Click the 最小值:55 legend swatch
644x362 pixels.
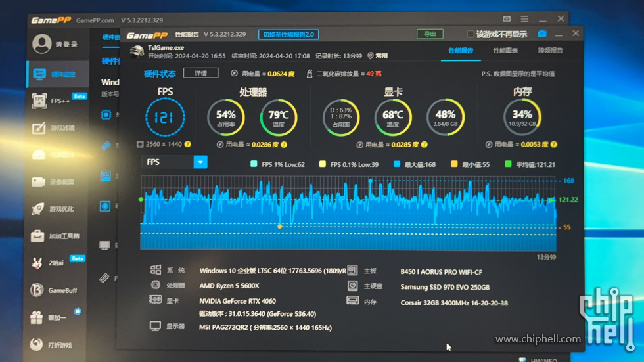pyautogui.click(x=454, y=164)
